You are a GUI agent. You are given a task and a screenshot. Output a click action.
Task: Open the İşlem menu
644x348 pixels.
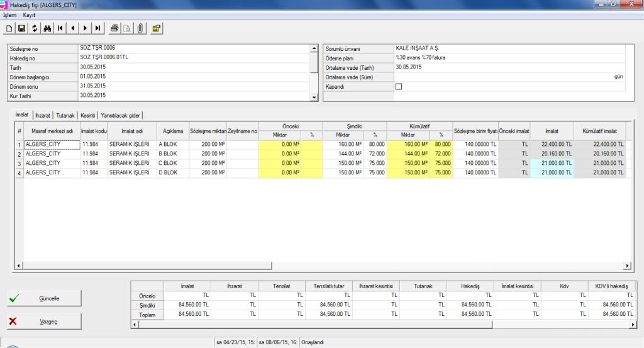9,14
